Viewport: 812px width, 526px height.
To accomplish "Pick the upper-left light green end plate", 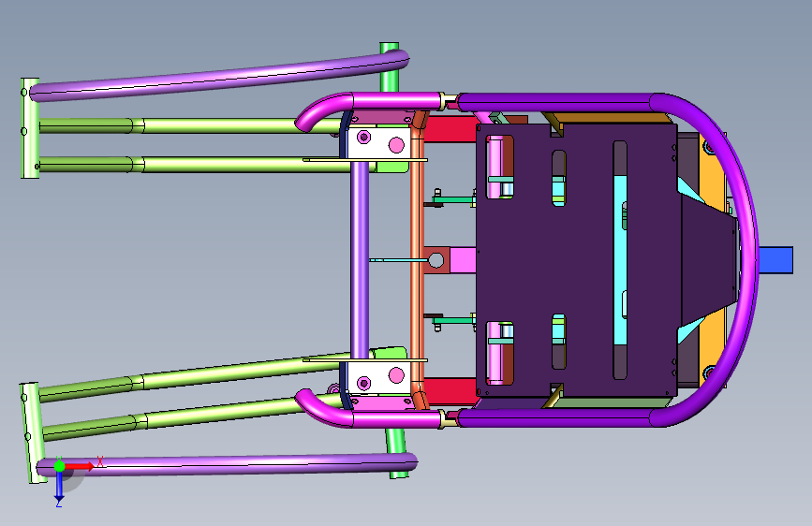I will coord(30,128).
